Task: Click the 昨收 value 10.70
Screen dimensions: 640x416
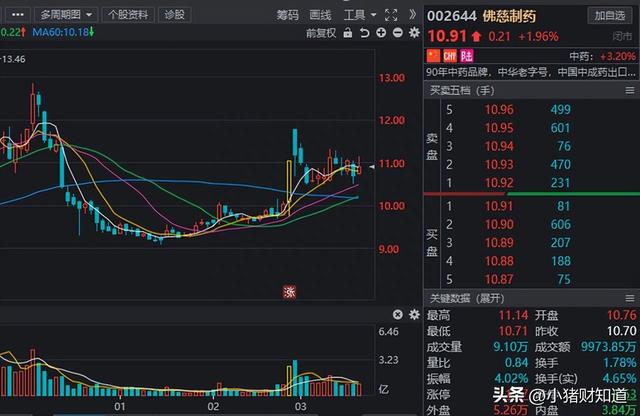Action: click(x=622, y=331)
